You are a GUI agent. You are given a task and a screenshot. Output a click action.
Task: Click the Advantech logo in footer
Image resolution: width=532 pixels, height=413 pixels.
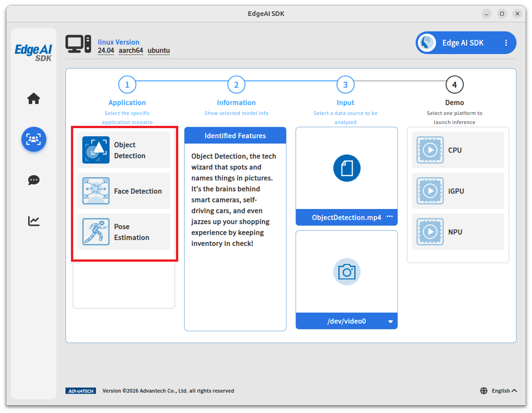81,391
